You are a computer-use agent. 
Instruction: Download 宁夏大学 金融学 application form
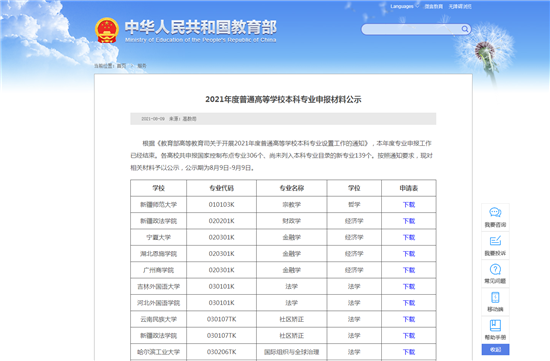(x=409, y=238)
